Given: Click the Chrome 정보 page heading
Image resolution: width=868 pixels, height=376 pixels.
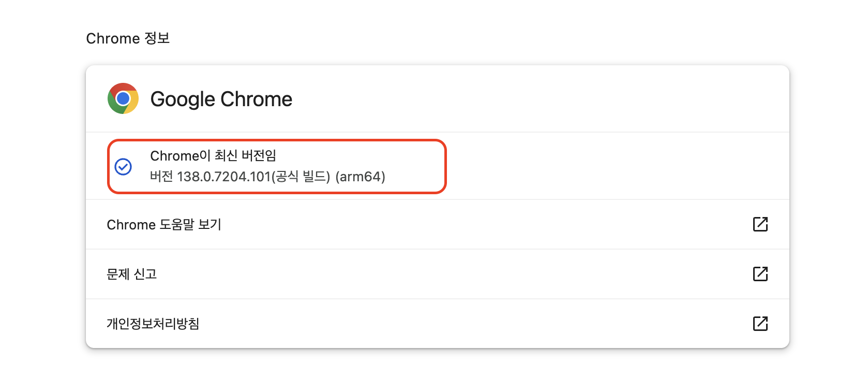Looking at the screenshot, I should point(128,38).
